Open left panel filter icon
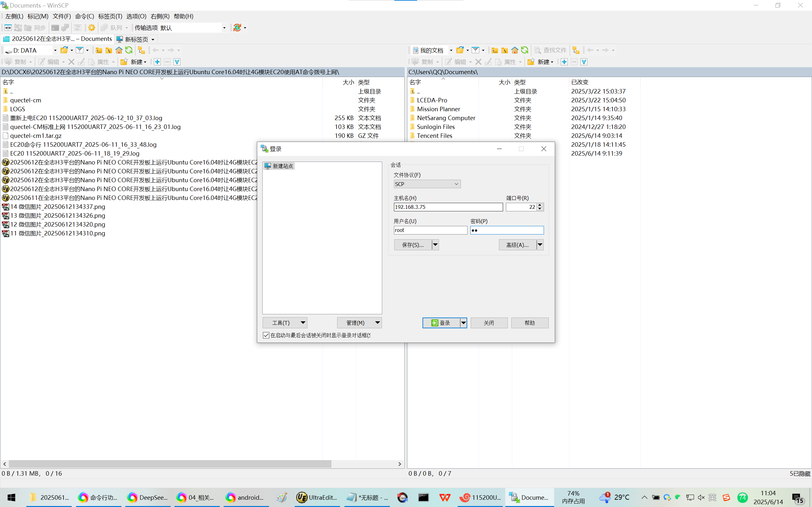This screenshot has height=507, width=812. [x=80, y=50]
